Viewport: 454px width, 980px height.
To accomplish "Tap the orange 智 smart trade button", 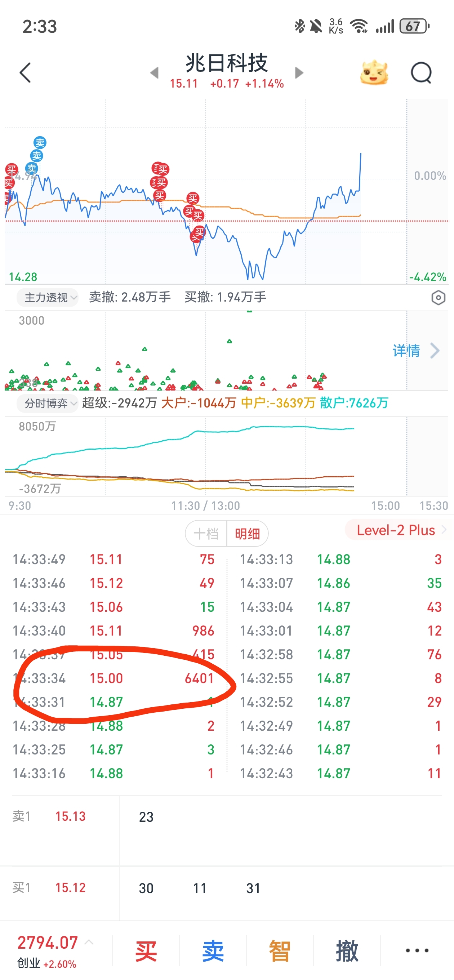I will (x=280, y=950).
